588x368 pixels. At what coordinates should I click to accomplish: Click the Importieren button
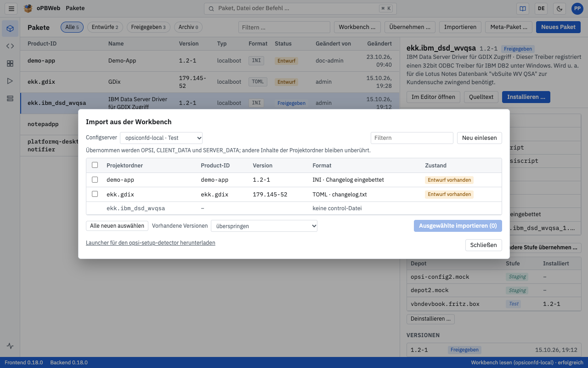click(460, 27)
